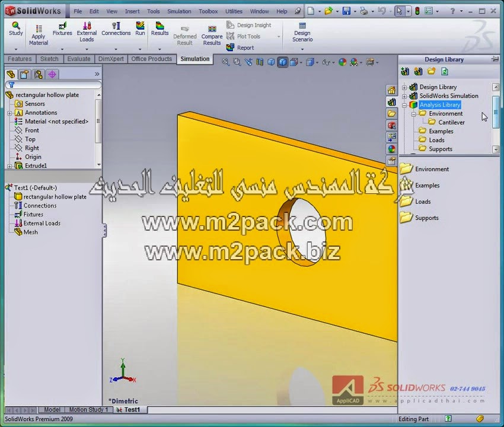Open Study dropdown arrow
Viewport: 504px width, 427px height.
pos(16,49)
